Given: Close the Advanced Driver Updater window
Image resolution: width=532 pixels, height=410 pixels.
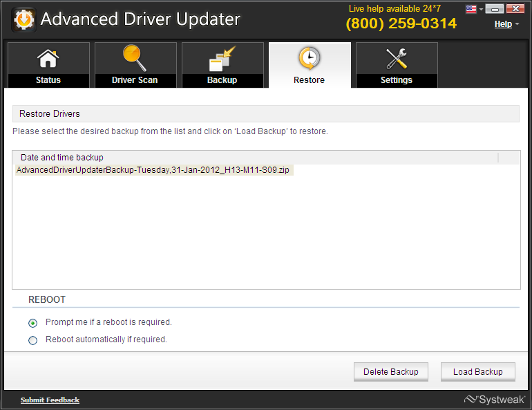Looking at the screenshot, I should point(515,9).
